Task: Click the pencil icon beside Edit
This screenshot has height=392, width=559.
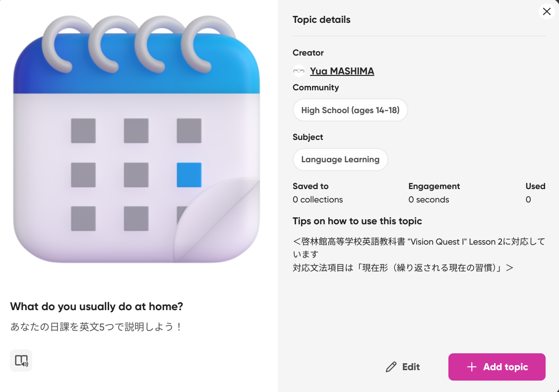Action: [391, 367]
